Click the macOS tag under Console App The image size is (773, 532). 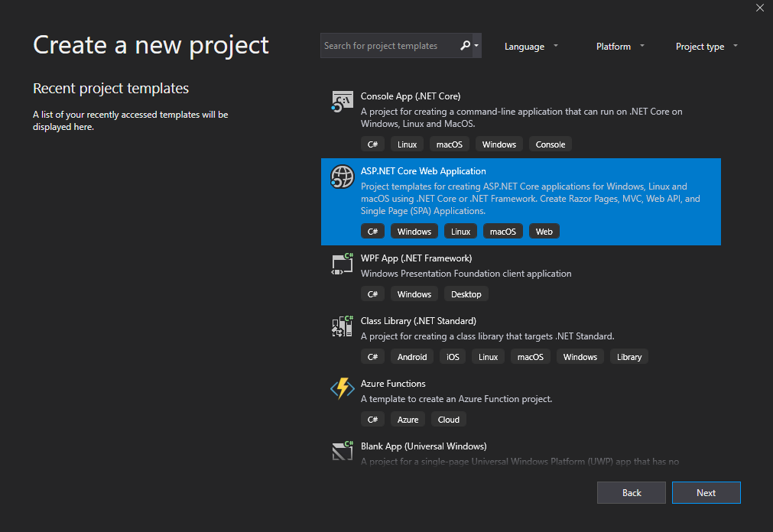pyautogui.click(x=449, y=144)
